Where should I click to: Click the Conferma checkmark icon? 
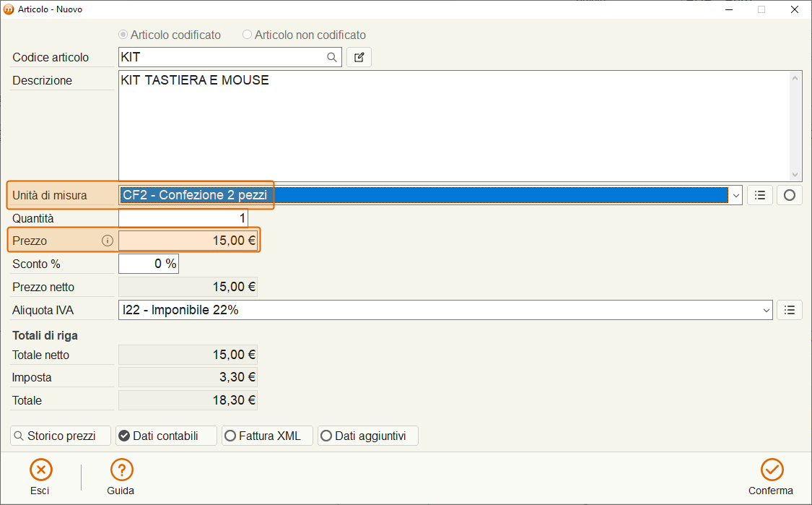772,470
